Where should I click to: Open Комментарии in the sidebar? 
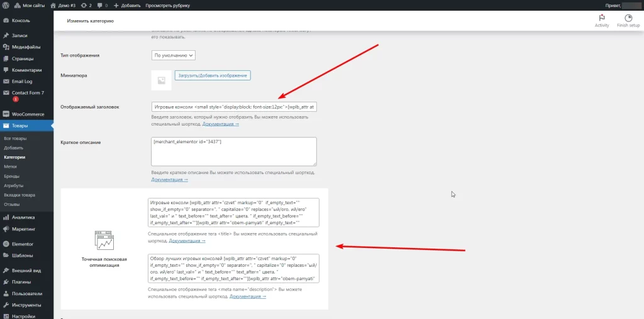[x=26, y=70]
